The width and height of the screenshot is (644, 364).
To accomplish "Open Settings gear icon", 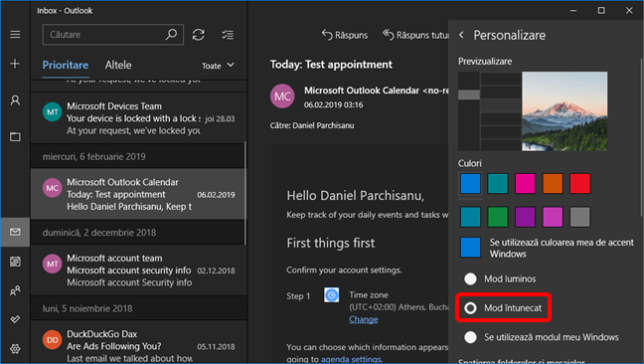I will [x=15, y=349].
